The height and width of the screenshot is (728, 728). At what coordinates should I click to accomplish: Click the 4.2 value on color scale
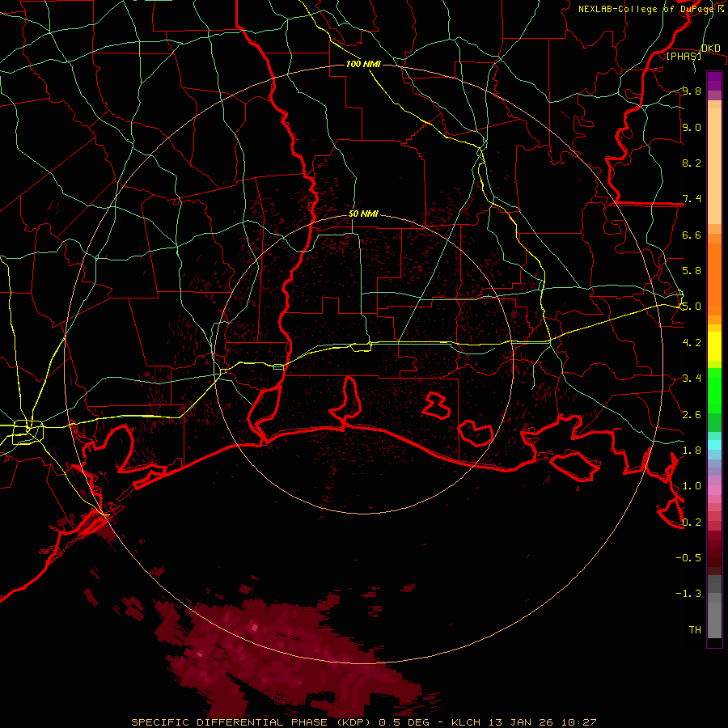692,343
